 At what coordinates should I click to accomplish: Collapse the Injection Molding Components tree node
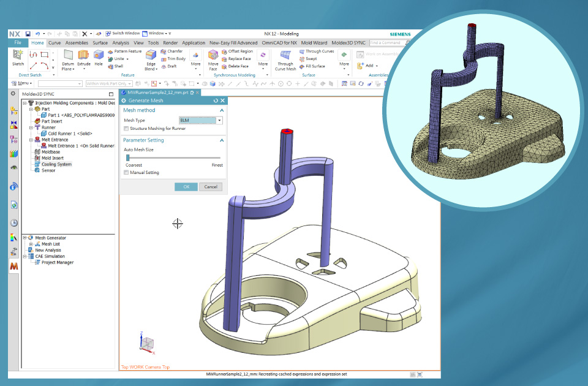[x=24, y=103]
